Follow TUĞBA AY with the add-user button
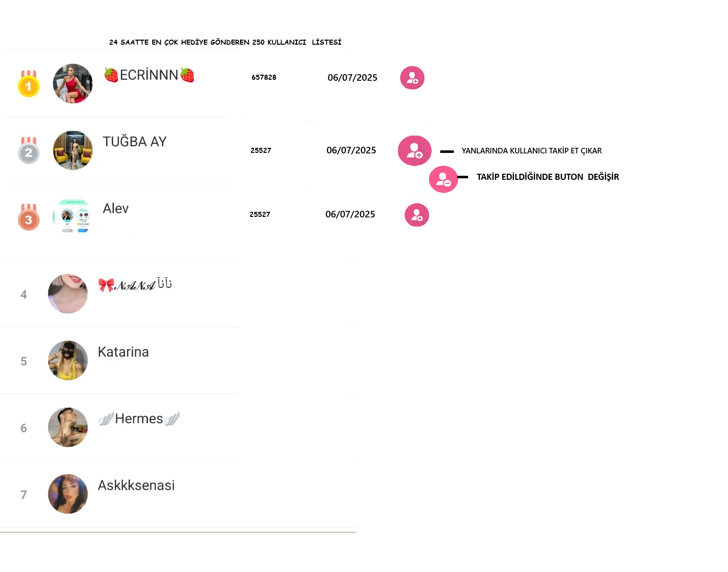Screen dimensions: 728x572 (415, 150)
